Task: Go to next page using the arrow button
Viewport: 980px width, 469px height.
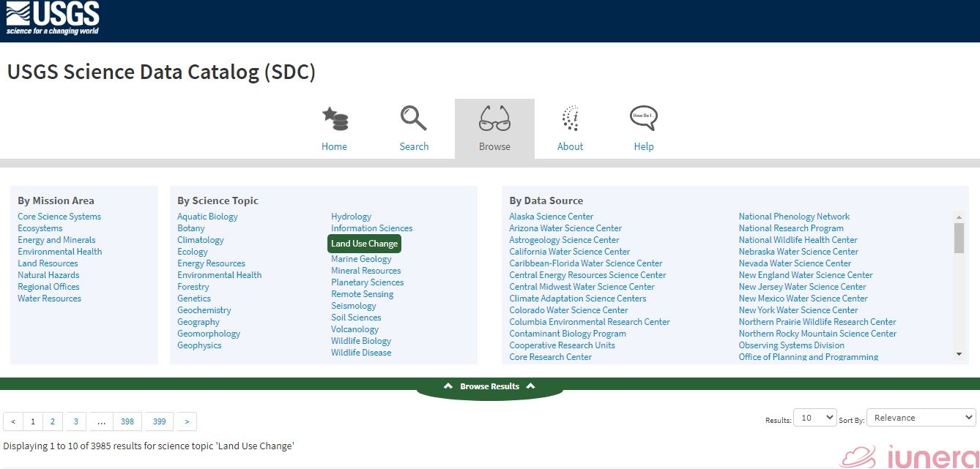Action: coord(187,421)
